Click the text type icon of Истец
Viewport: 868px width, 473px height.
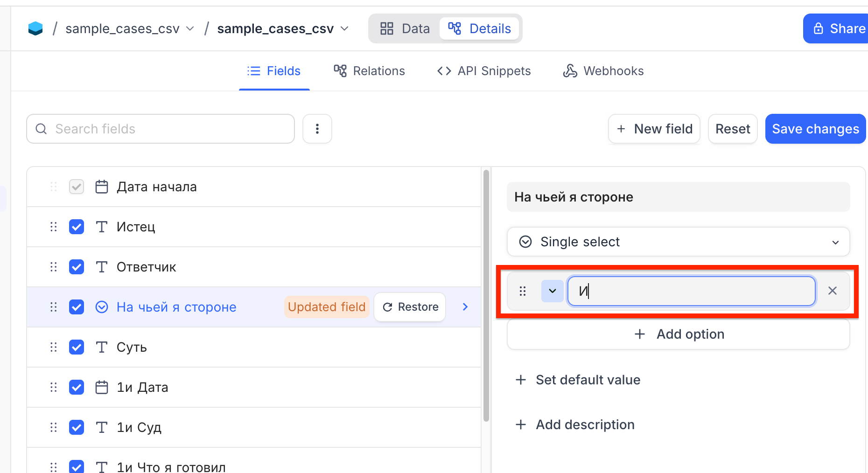(102, 227)
